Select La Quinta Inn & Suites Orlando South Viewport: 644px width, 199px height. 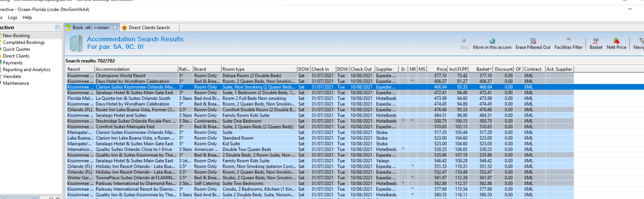[x=320, y=98]
